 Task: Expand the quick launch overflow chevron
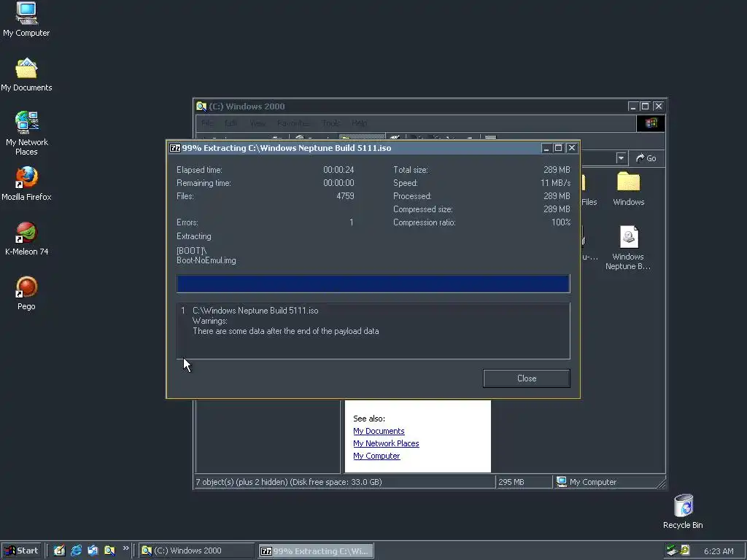click(125, 548)
